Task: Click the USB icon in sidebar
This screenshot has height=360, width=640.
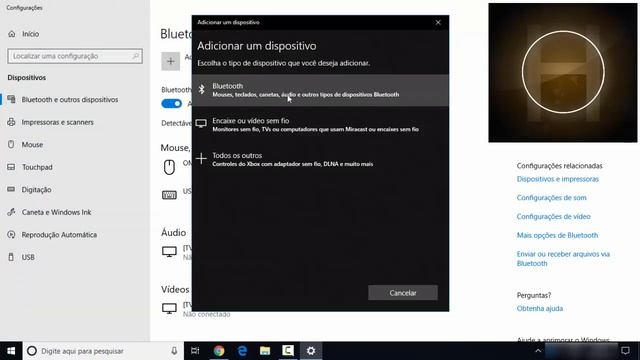Action: pyautogui.click(x=11, y=257)
